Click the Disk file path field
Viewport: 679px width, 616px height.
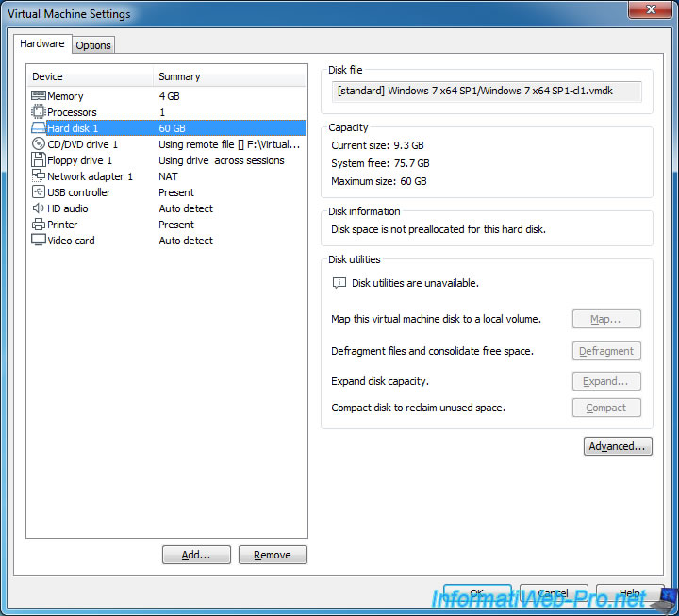[487, 91]
